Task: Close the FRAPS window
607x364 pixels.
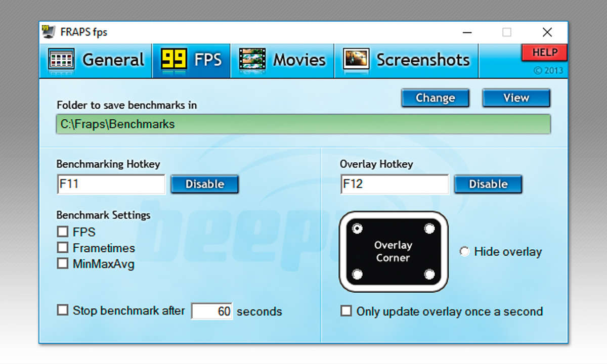Action: 547,32
